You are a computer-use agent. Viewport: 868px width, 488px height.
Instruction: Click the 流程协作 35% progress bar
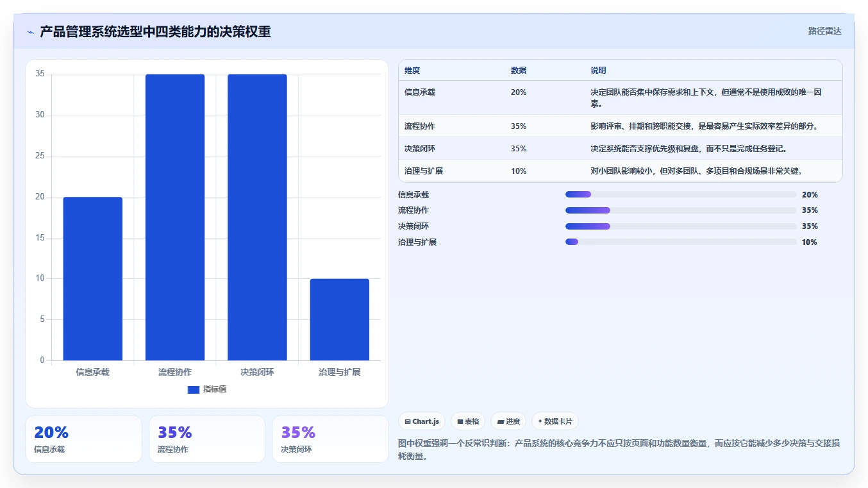[681, 210]
